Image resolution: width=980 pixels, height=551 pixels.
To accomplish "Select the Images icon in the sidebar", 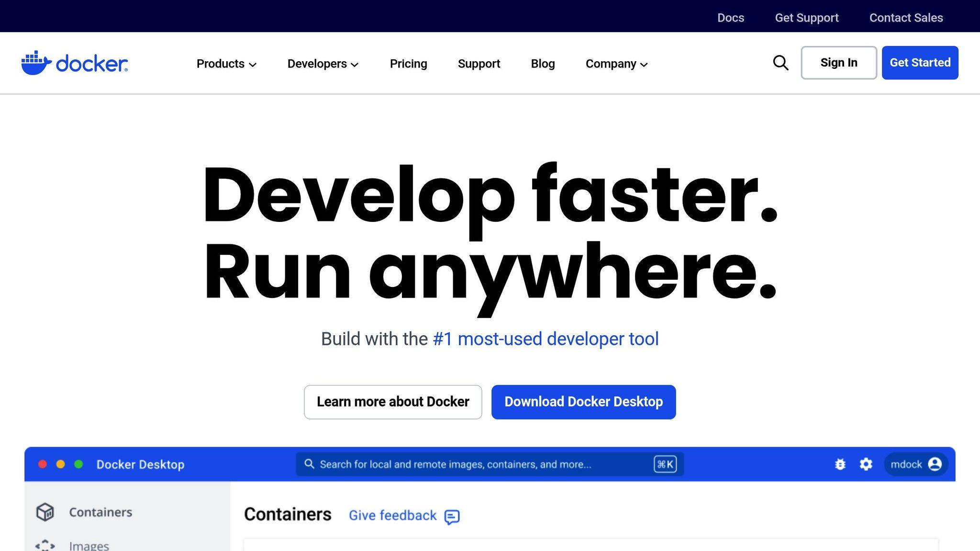I will tap(45, 545).
